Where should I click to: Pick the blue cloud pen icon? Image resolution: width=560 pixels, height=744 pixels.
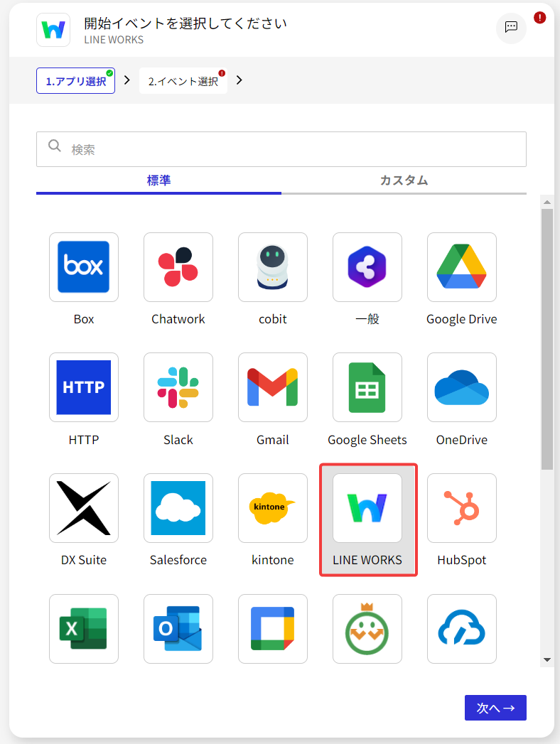pos(461,629)
